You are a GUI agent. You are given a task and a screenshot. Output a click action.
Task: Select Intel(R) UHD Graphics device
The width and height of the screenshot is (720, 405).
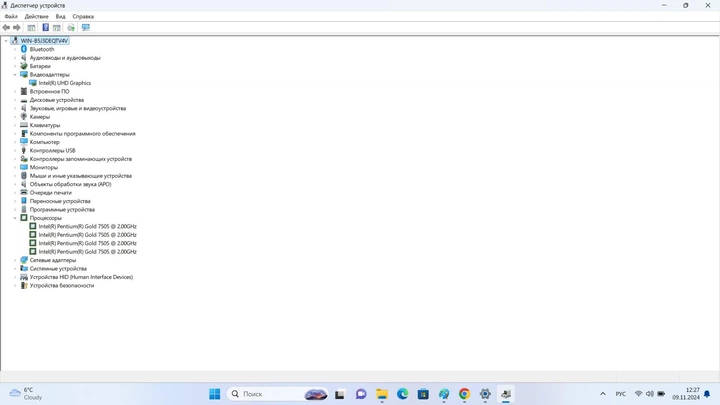click(65, 83)
